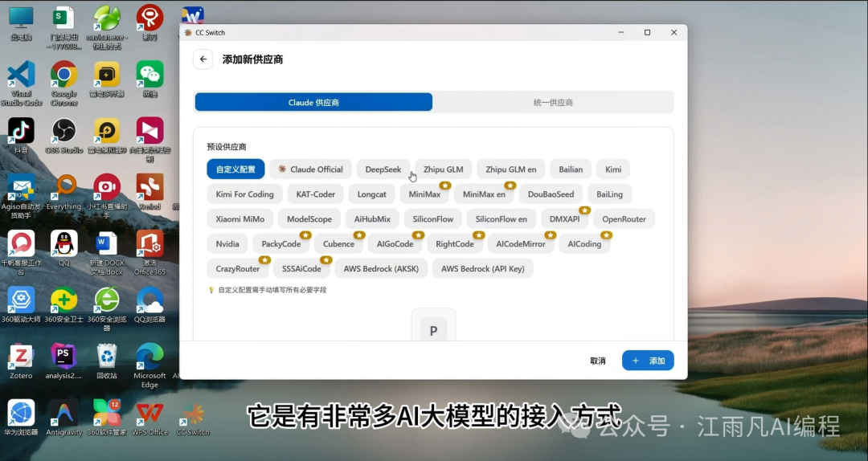Choose the Bailian preset
Image resolution: width=868 pixels, height=461 pixels.
click(571, 169)
